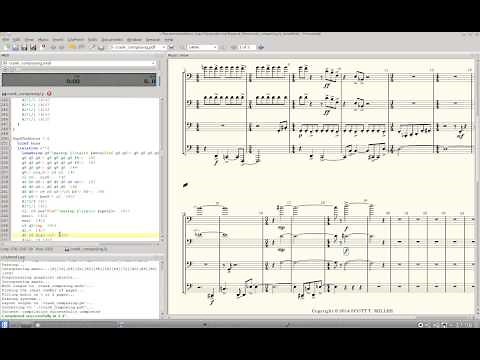Click the yellow LilyPond engrave icon

pos(72,47)
